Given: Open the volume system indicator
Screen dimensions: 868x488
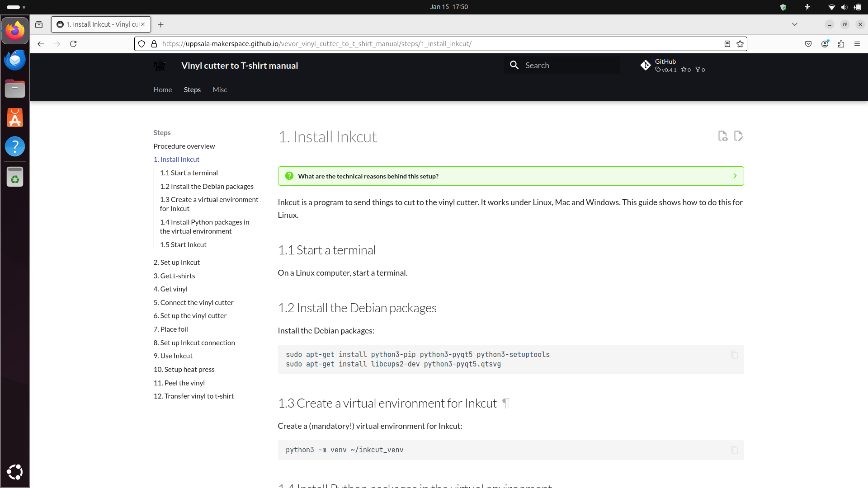Looking at the screenshot, I should pos(844,7).
